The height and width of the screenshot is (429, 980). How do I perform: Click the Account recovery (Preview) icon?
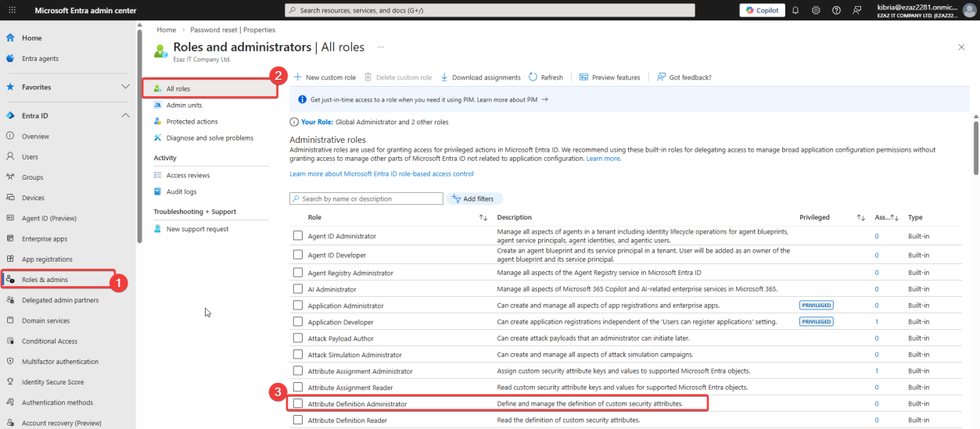(10, 424)
